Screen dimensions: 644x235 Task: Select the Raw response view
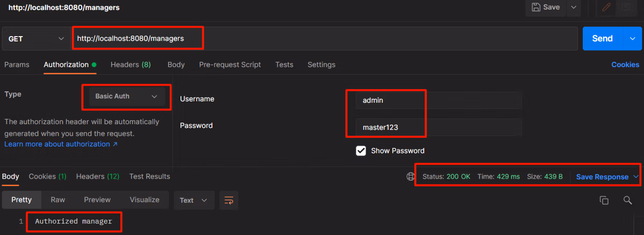[58, 200]
